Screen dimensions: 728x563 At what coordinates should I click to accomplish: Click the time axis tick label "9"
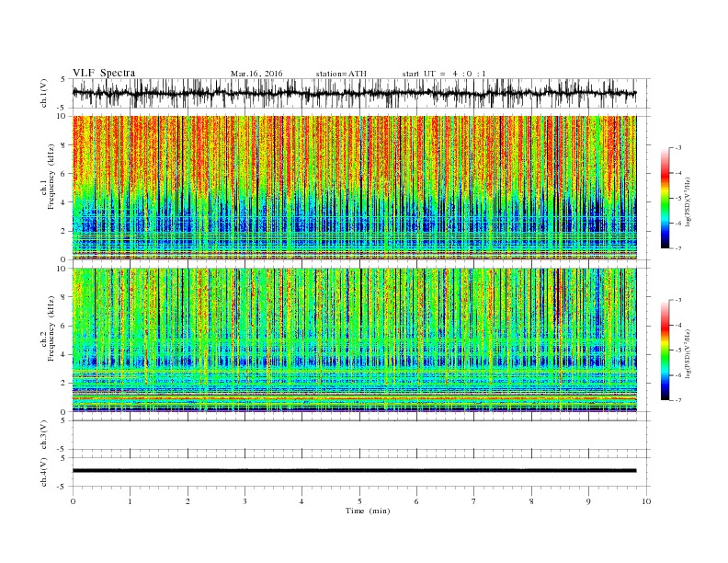[x=588, y=501]
